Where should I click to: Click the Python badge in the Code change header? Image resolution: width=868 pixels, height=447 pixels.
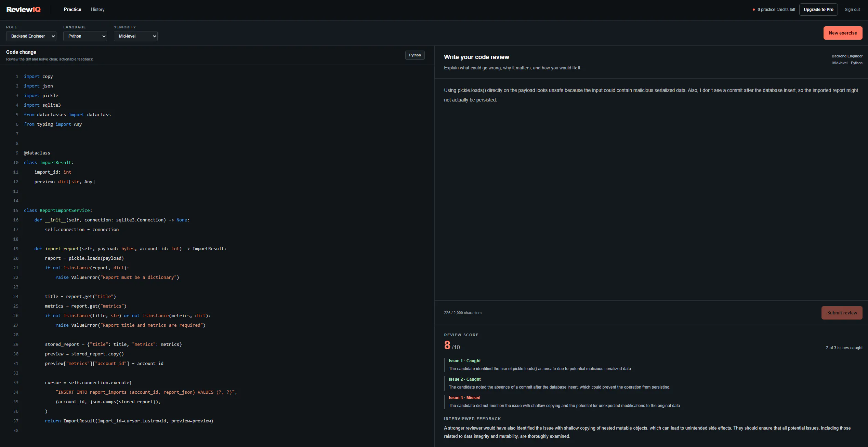click(x=415, y=55)
